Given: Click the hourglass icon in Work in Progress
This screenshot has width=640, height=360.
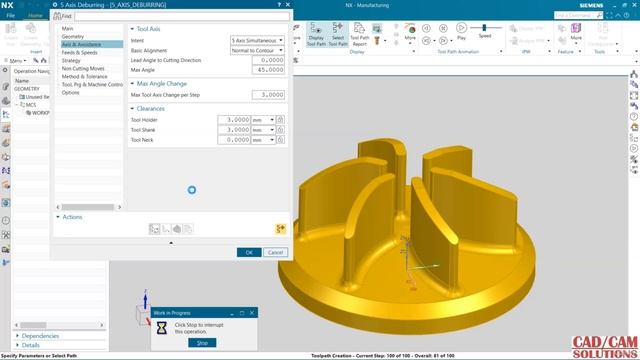Looking at the screenshot, I should tap(162, 328).
